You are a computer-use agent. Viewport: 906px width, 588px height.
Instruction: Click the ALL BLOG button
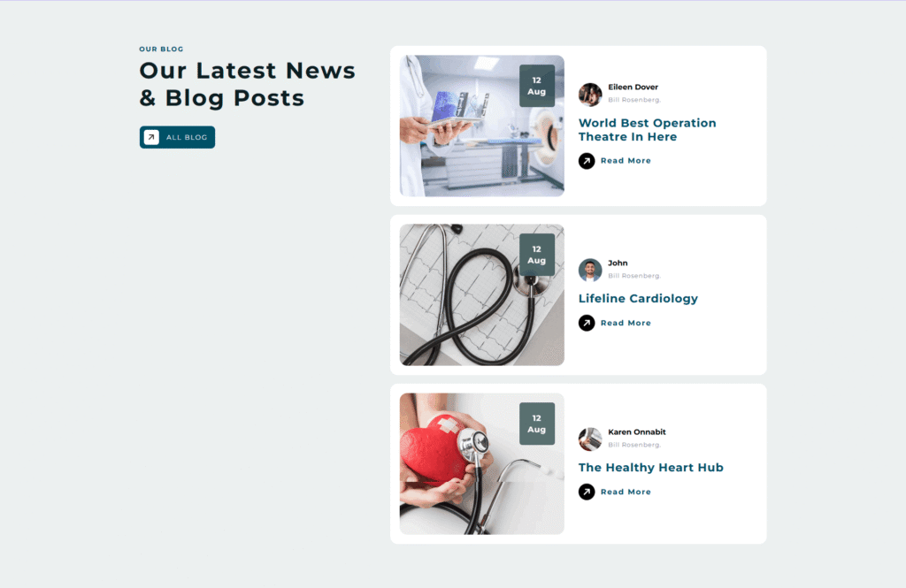[177, 137]
